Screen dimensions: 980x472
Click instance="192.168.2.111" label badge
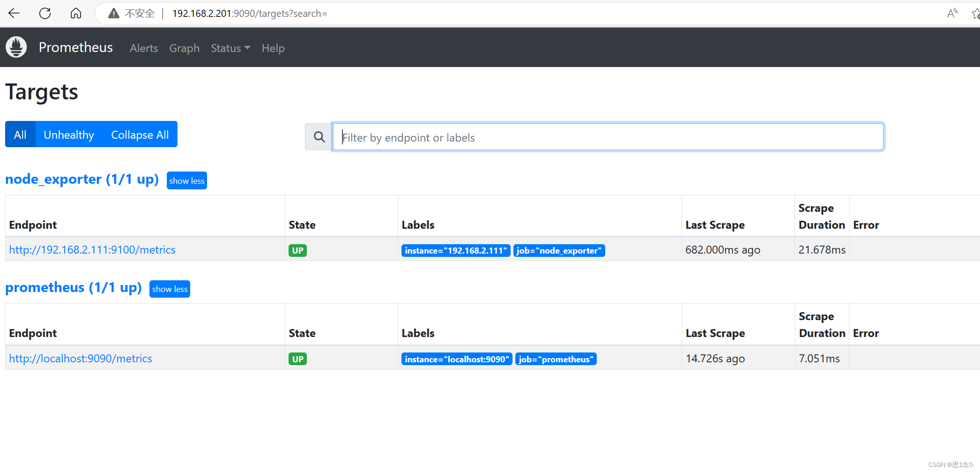point(456,251)
